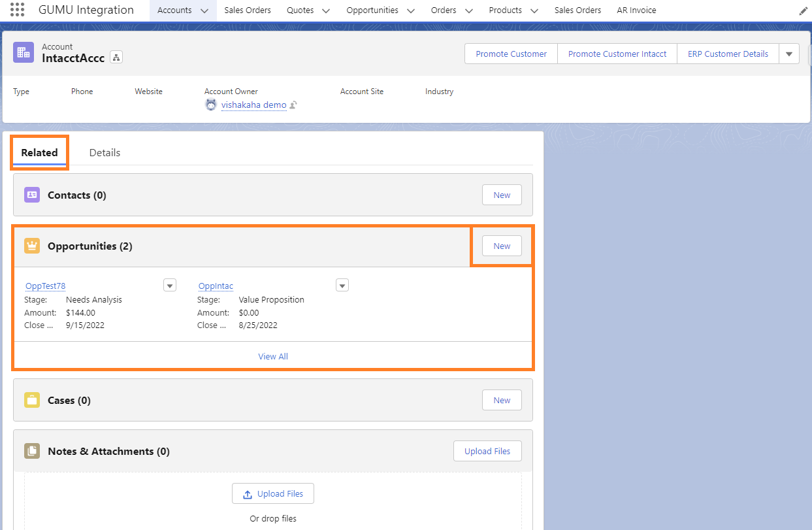Click the centered Upload Files drop-zone button
The width and height of the screenshot is (812, 530).
(x=273, y=494)
